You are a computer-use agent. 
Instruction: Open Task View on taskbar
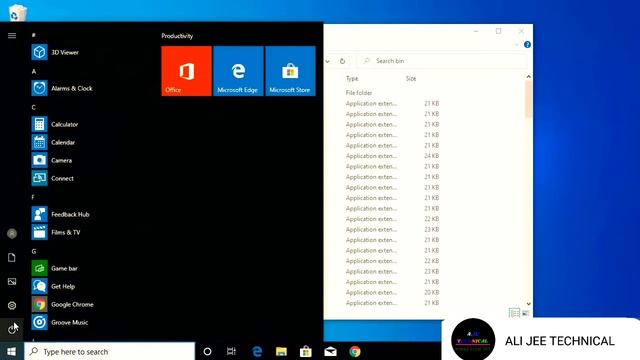click(231, 351)
